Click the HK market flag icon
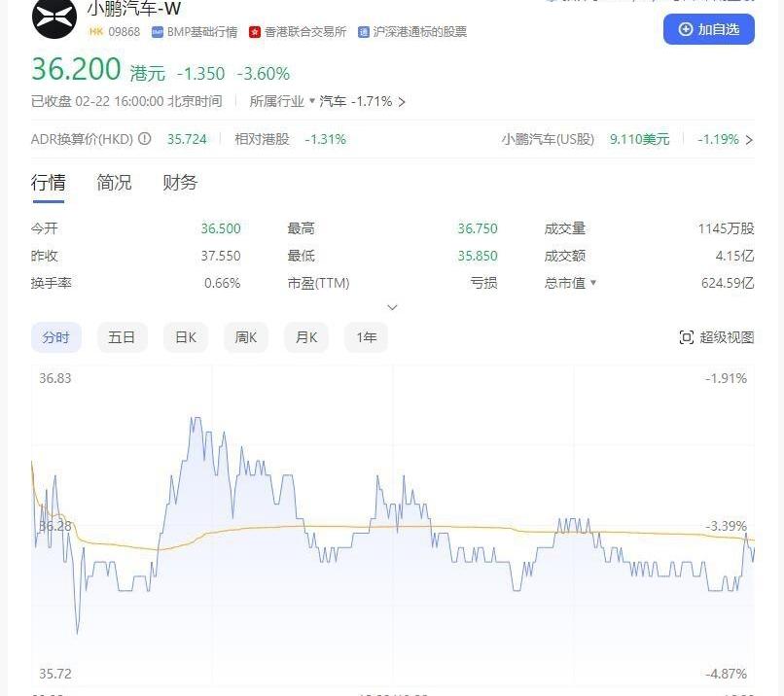Image resolution: width=784 pixels, height=696 pixels. pos(96,32)
